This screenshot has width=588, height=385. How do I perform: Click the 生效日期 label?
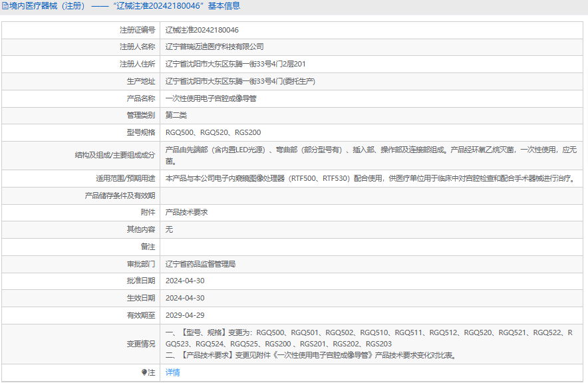pyautogui.click(x=141, y=298)
